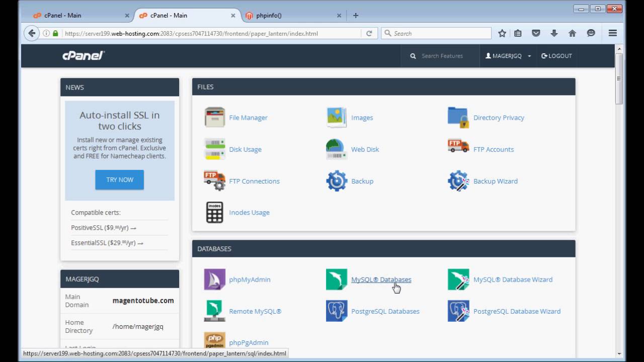Click the Inodes Usage calculator icon
Screen dimensions: 644x362
coord(215,212)
